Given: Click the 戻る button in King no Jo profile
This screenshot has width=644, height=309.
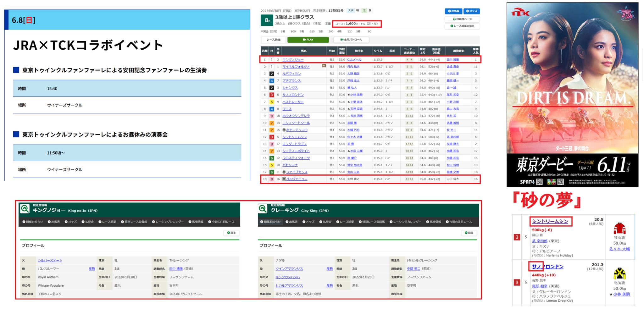Looking at the screenshot, I should pyautogui.click(x=231, y=233).
